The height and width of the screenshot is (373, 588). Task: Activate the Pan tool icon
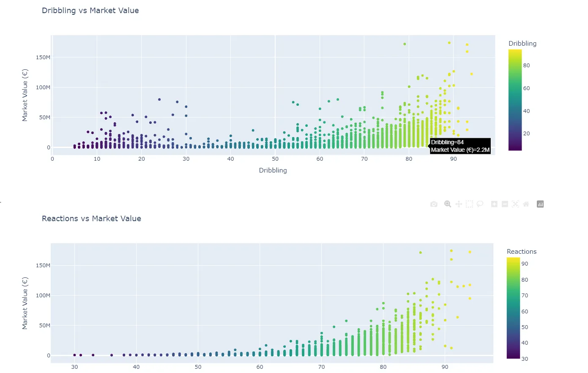[x=459, y=204]
